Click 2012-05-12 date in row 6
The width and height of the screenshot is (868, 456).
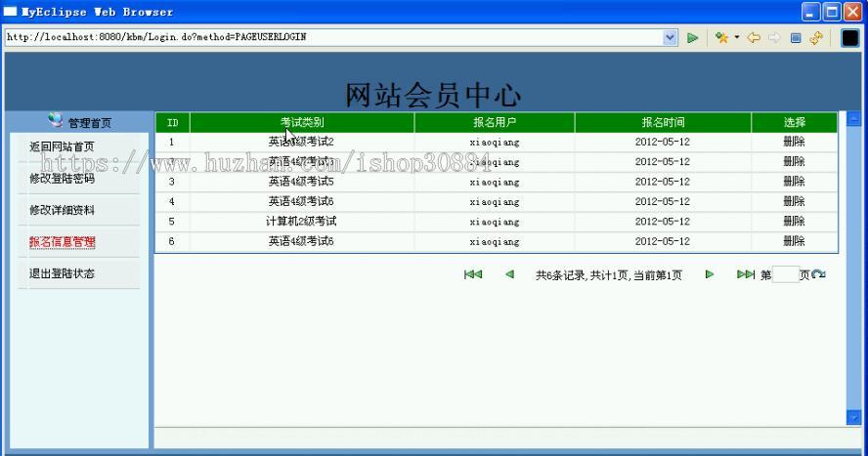(x=663, y=241)
